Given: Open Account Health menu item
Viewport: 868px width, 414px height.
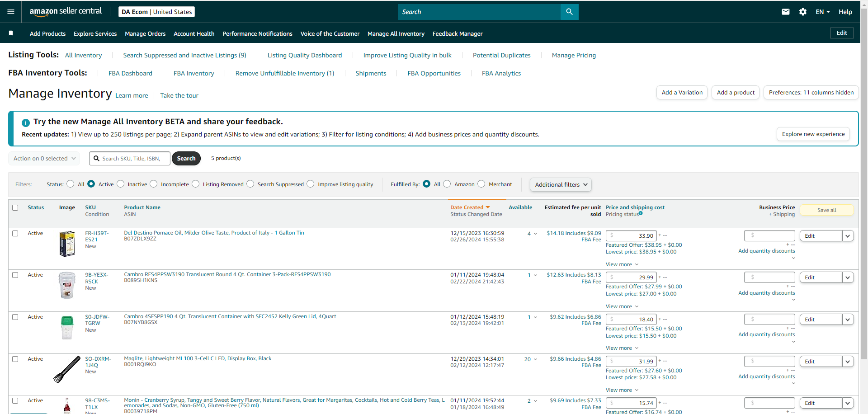Looking at the screenshot, I should [x=194, y=33].
